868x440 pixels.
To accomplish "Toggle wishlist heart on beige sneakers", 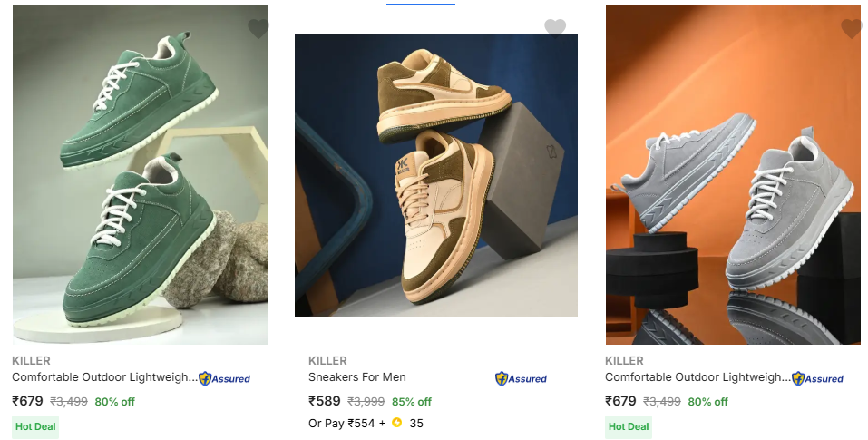I will tap(555, 28).
